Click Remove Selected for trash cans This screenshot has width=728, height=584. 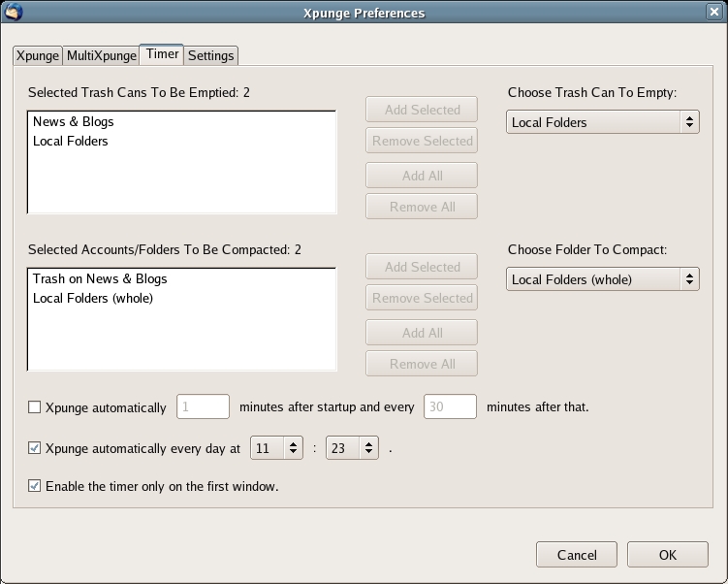click(x=422, y=141)
